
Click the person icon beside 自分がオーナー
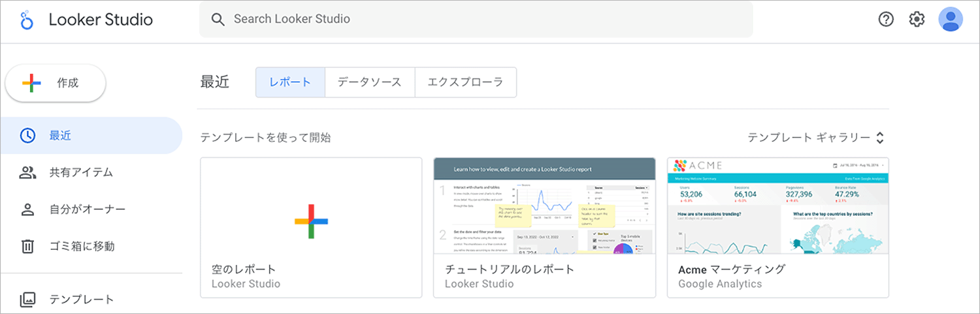27,210
